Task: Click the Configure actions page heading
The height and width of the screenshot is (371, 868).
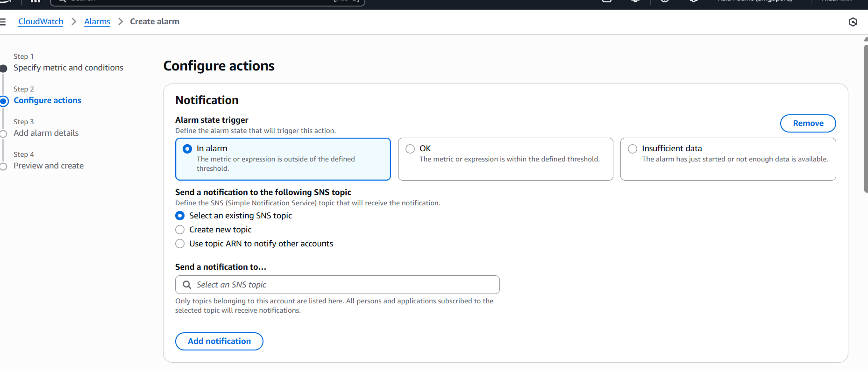Action: 219,66
